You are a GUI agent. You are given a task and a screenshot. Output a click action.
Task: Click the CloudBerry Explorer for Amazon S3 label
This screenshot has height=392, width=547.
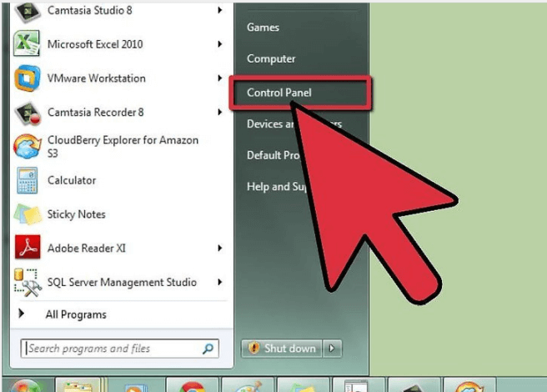click(x=123, y=147)
